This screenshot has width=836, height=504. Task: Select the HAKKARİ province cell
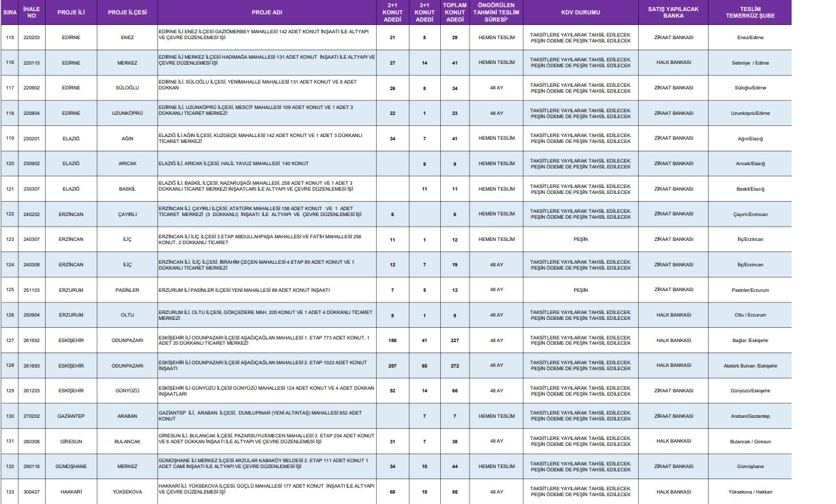[71, 492]
